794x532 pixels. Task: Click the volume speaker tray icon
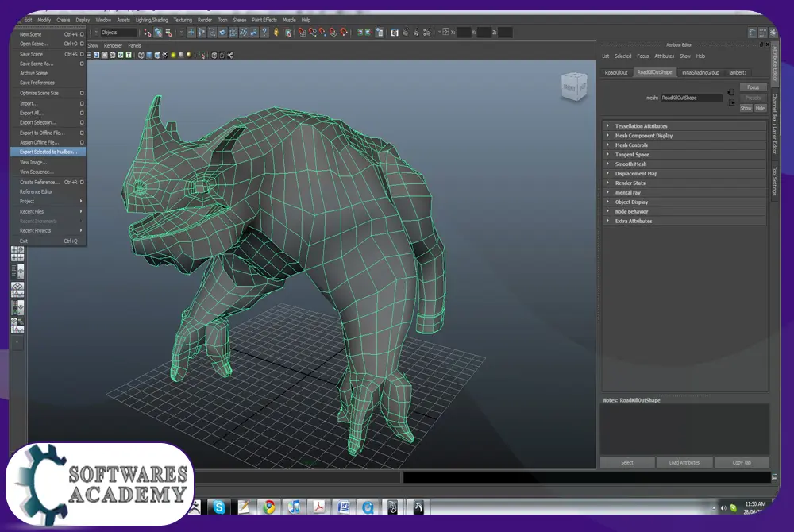(x=723, y=507)
